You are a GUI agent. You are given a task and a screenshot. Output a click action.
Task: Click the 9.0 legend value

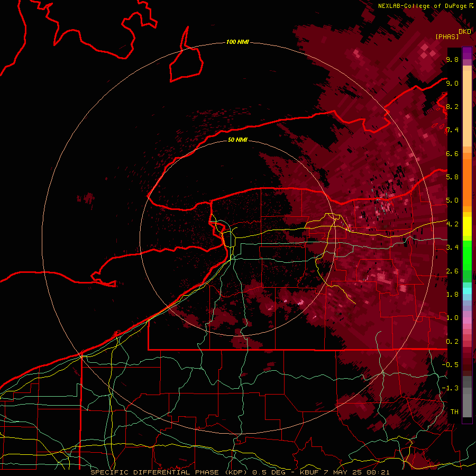452,83
